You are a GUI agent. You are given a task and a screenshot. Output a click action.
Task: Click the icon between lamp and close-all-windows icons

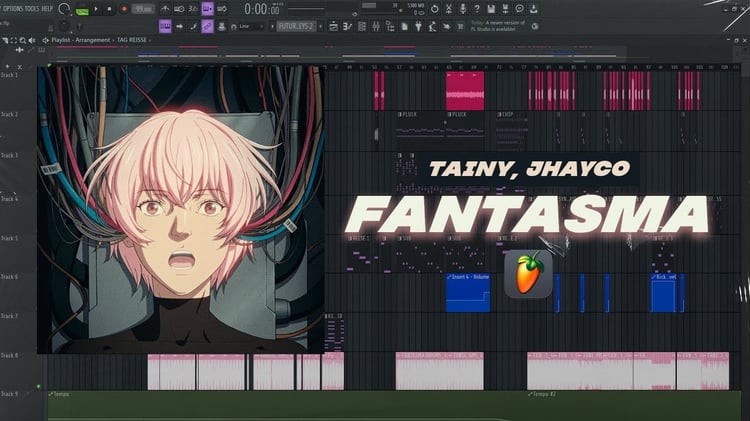[446, 26]
